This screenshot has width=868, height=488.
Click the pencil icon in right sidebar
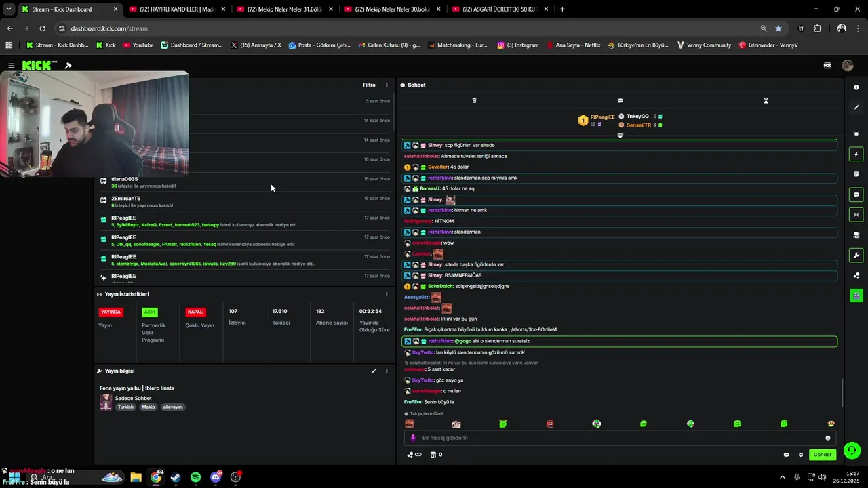(x=856, y=108)
